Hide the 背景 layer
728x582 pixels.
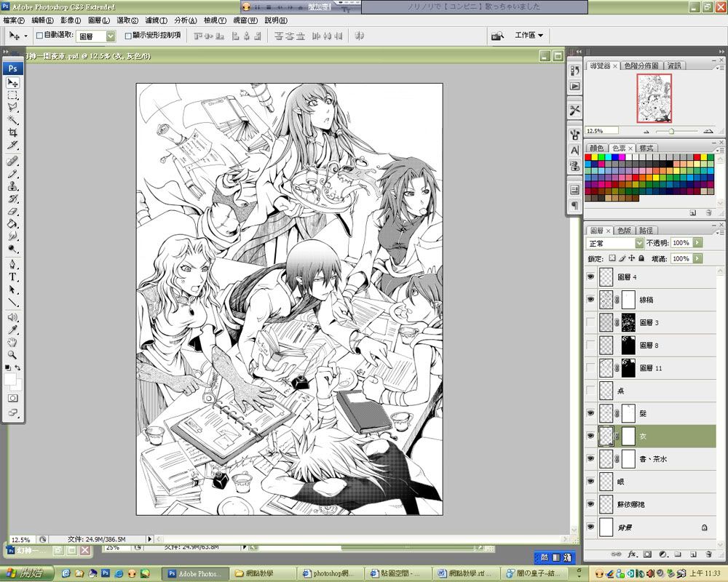590,527
